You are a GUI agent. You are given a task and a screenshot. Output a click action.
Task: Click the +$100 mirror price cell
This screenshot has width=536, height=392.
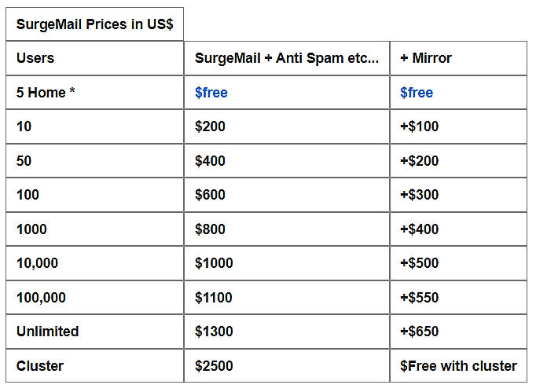pyautogui.click(x=419, y=126)
